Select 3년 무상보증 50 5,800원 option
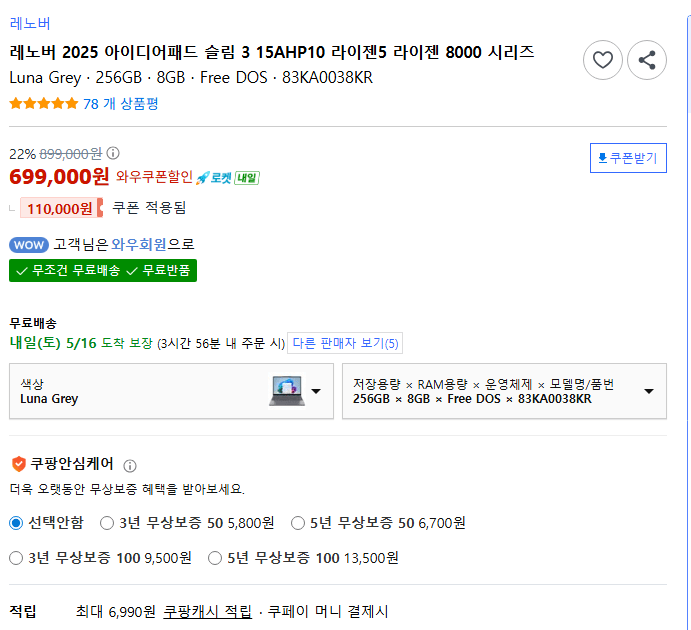The image size is (691, 630). click(107, 523)
